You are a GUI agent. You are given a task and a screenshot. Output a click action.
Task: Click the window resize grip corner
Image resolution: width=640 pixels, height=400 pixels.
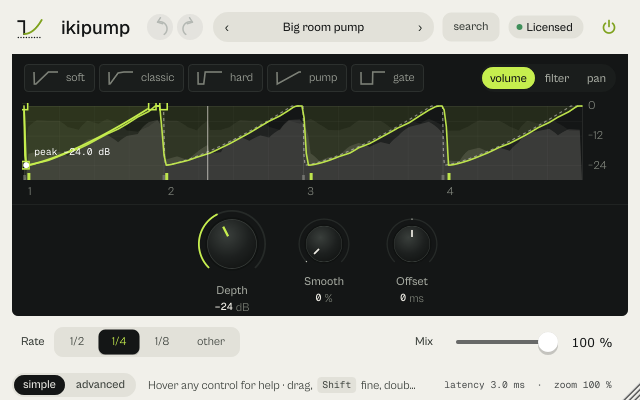[x=632, y=392]
